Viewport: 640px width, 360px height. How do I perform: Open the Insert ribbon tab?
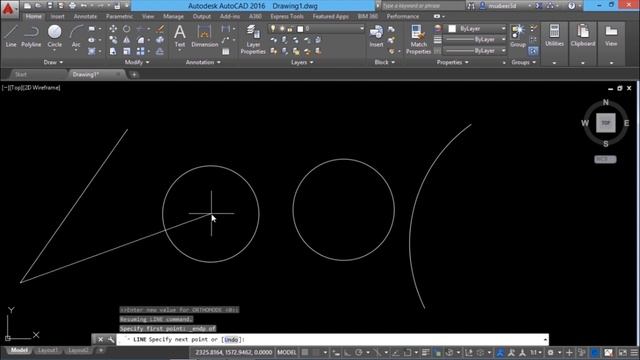57,16
